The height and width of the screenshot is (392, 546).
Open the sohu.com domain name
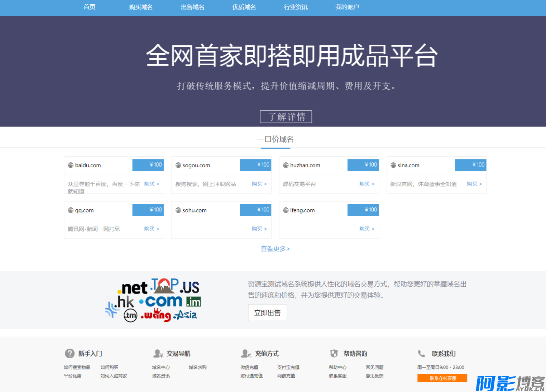click(195, 210)
